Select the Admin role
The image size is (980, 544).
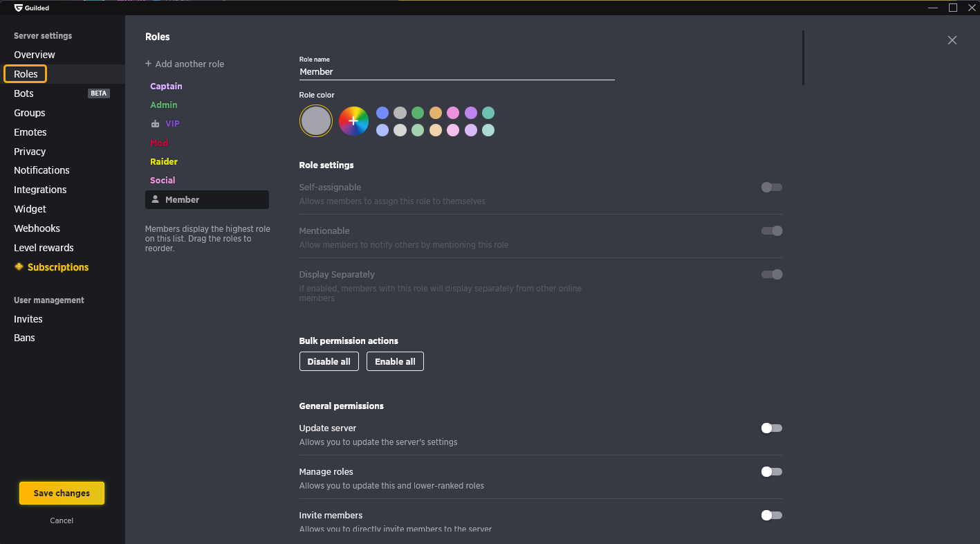pyautogui.click(x=164, y=105)
